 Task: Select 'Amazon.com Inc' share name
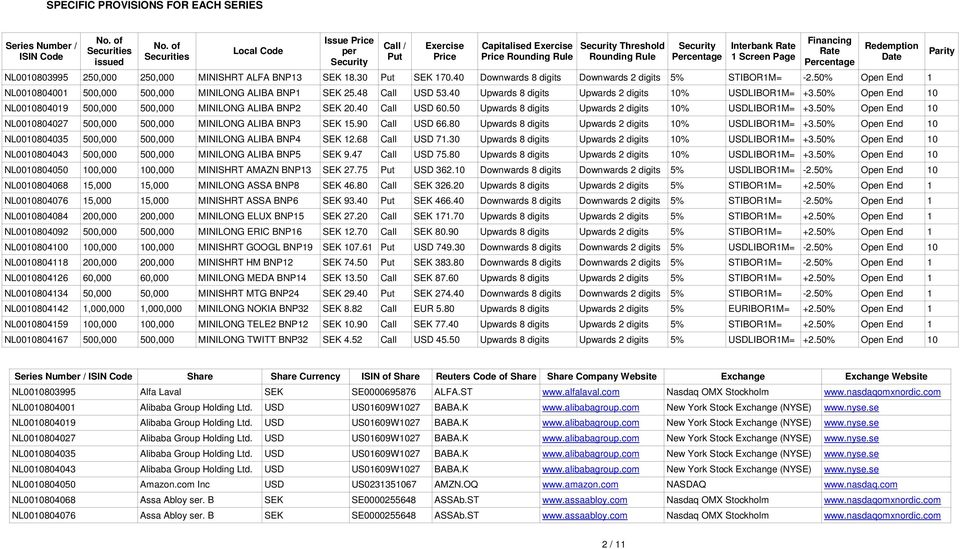coord(174,485)
